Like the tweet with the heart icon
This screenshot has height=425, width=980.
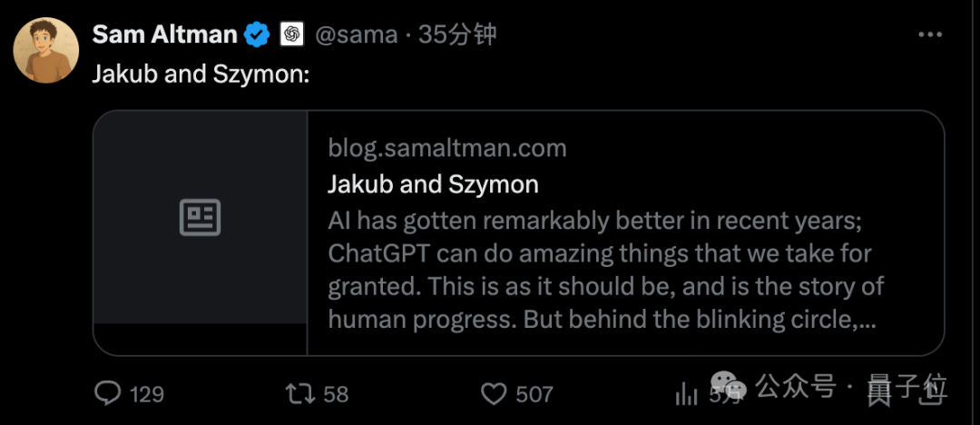coord(493,393)
